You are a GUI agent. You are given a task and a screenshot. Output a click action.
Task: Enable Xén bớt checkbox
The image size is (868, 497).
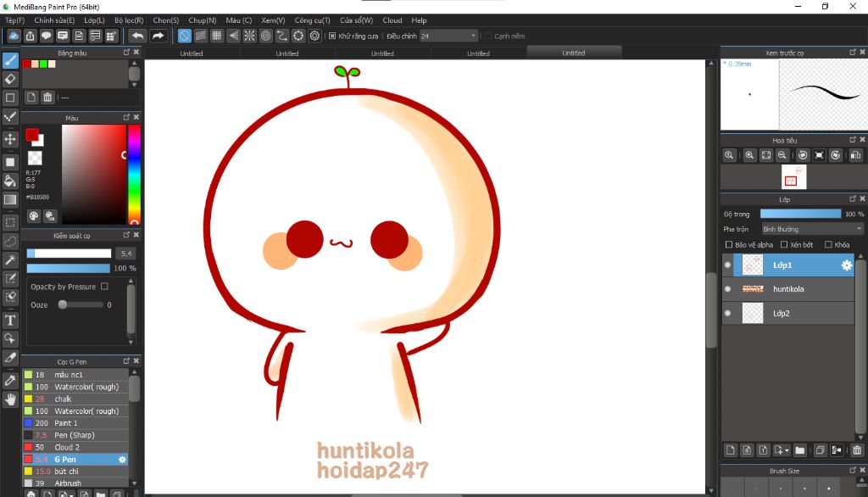(784, 244)
